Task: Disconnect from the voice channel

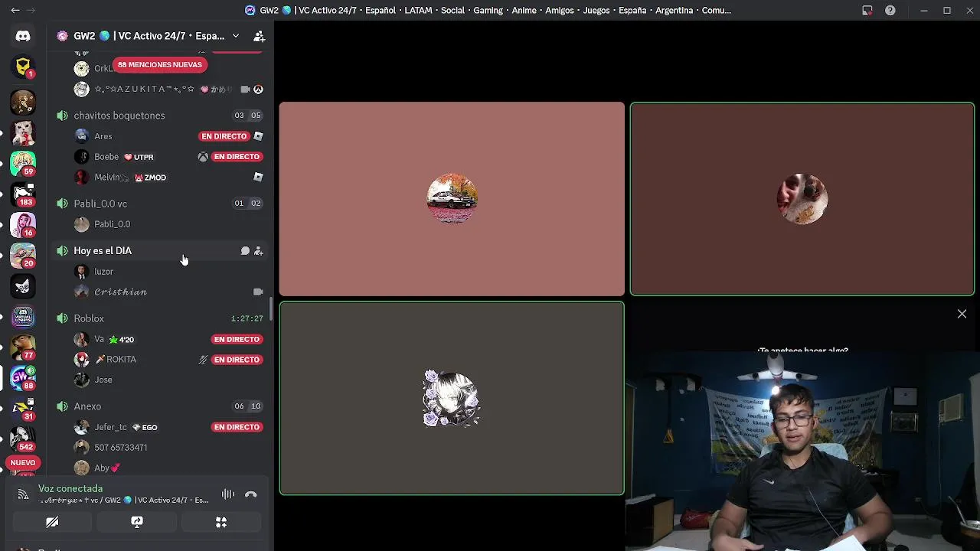Action: click(x=250, y=494)
